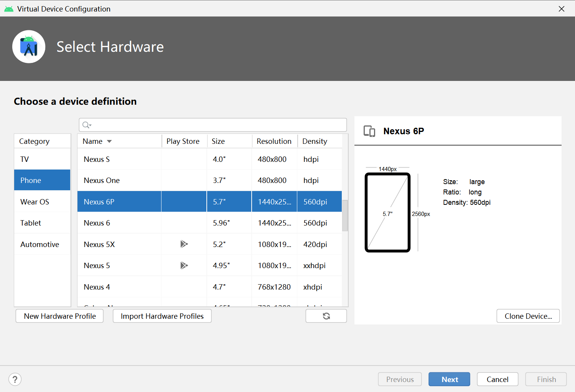Screen dimensions: 575x392
Task: Select the Nexus One device row
Action: [x=209, y=180]
